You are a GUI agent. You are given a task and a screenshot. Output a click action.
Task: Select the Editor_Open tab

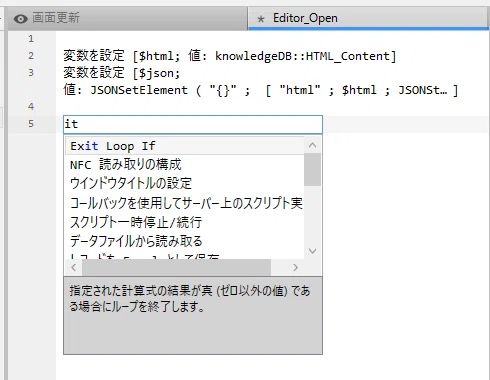[368, 18]
